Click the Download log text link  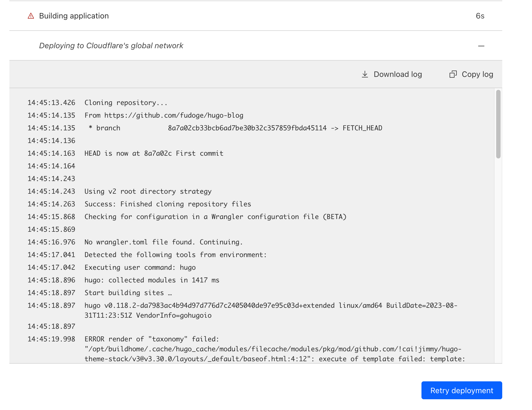coord(397,74)
